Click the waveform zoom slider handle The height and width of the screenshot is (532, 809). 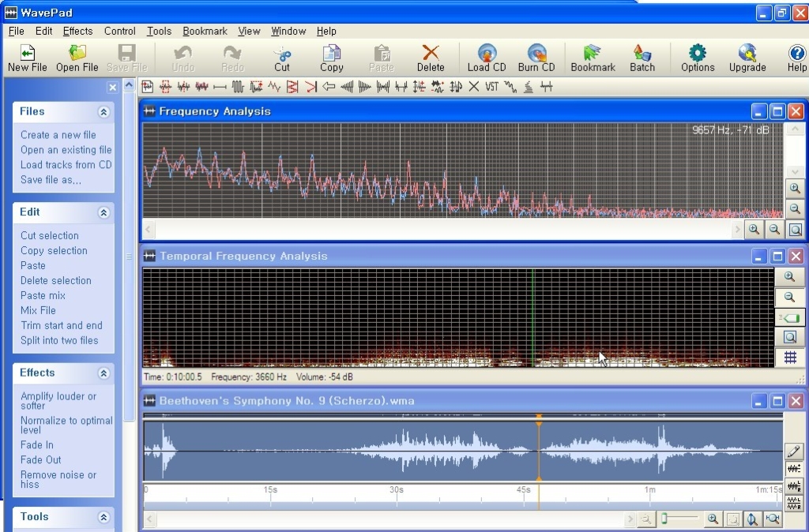tap(664, 518)
